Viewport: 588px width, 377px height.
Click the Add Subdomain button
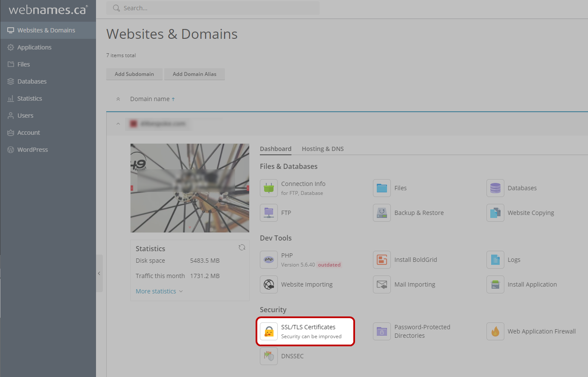pyautogui.click(x=134, y=74)
